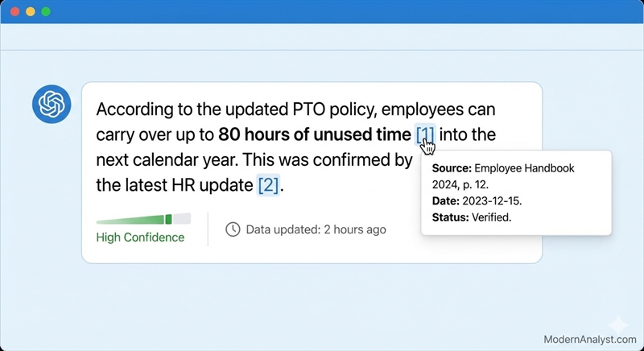Screen dimensions: 644x351
Task: Click the "Data updated: 2 hours ago" text
Action: [x=316, y=229]
